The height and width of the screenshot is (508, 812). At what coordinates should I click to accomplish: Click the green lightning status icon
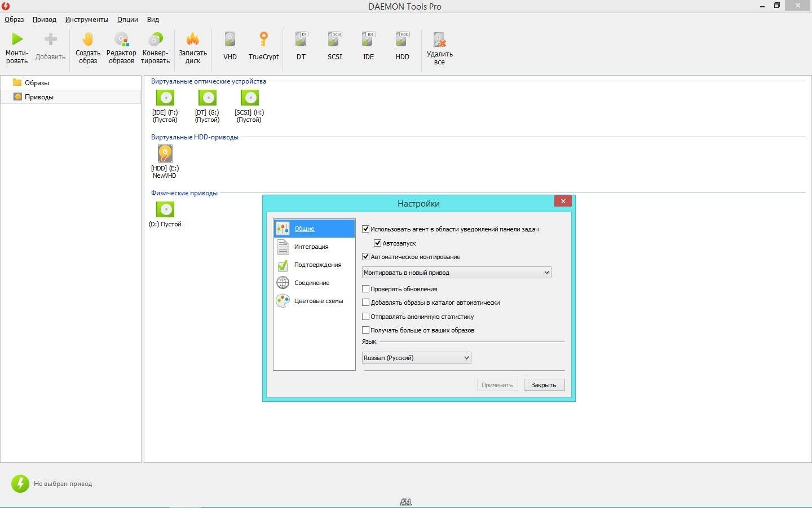coord(20,483)
